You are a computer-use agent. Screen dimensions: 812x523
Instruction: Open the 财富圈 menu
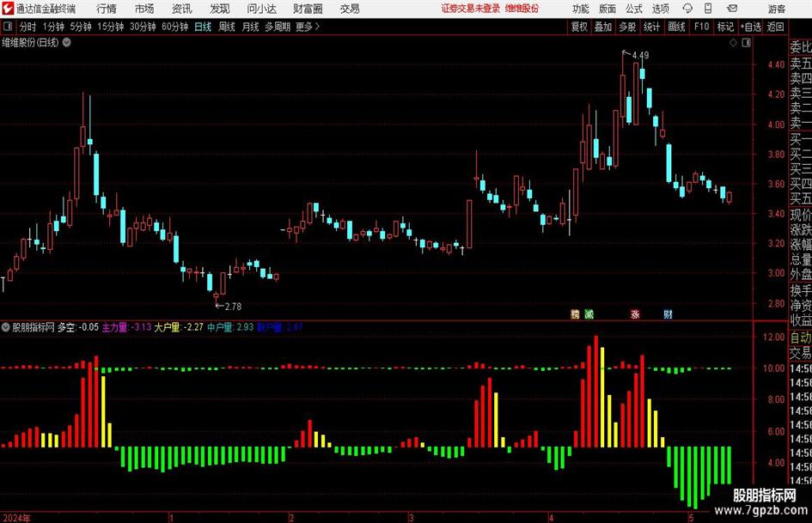[308, 9]
